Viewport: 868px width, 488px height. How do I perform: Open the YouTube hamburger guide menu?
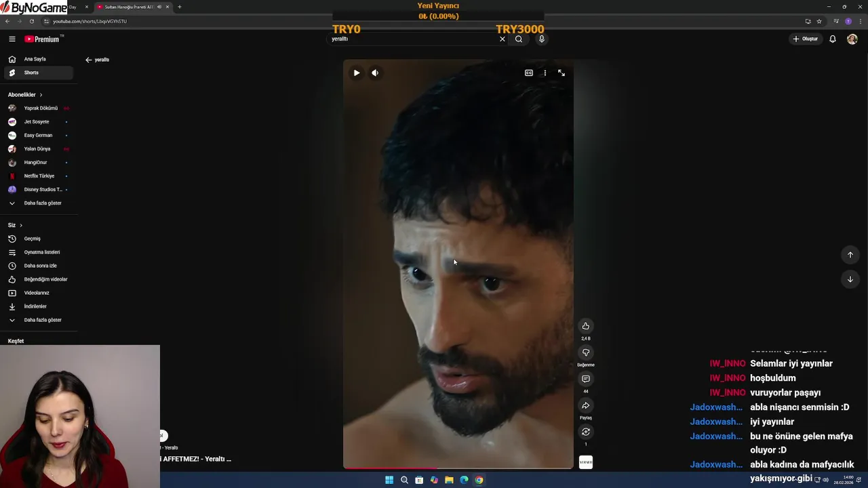[12, 39]
